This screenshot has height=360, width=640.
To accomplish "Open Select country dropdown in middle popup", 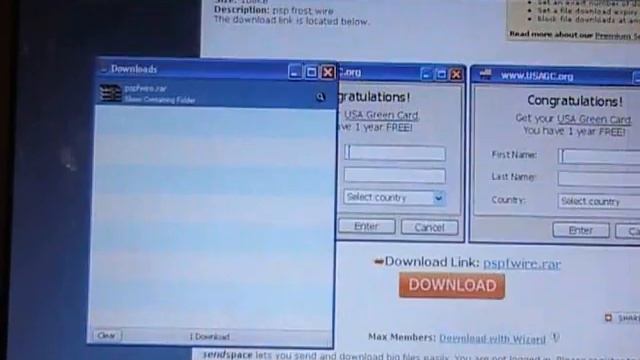I will point(394,198).
